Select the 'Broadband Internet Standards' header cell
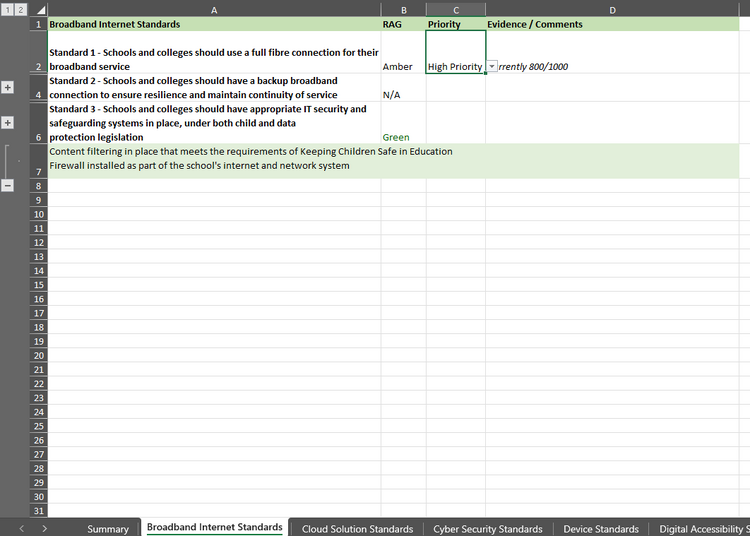The height and width of the screenshot is (536, 750). 214,24
